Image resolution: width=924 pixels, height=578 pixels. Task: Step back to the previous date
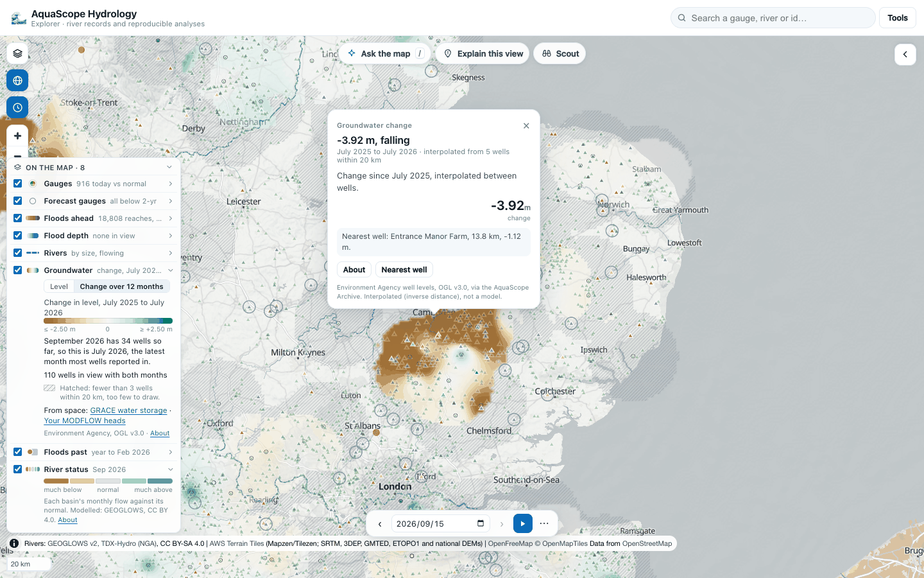[380, 524]
